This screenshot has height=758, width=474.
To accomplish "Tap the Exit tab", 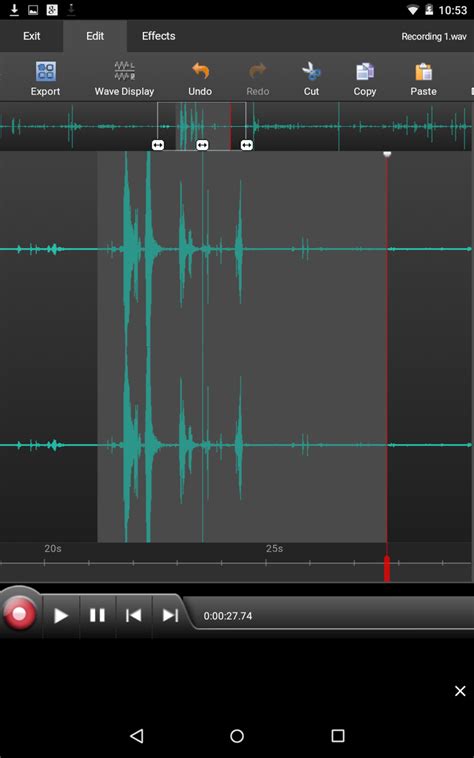I will pos(31,36).
